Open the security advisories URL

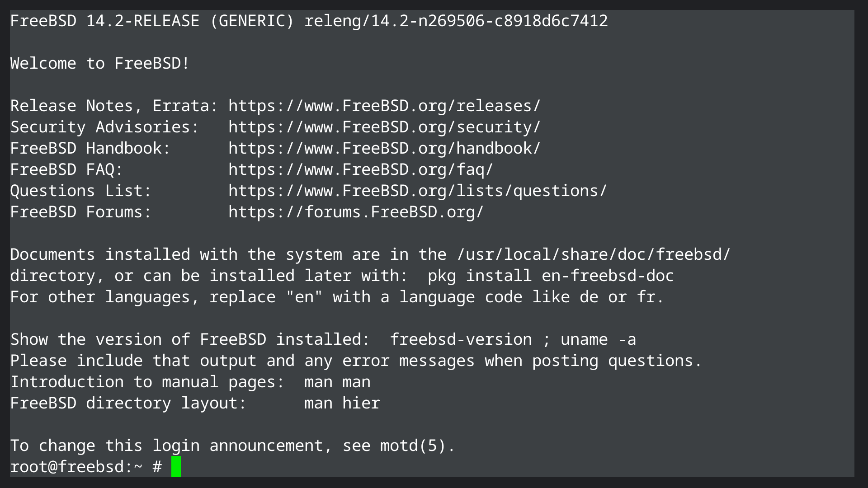pos(384,127)
